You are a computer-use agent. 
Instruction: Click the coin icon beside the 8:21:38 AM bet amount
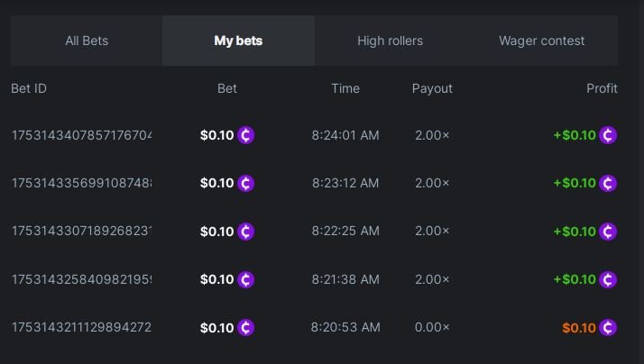[246, 279]
